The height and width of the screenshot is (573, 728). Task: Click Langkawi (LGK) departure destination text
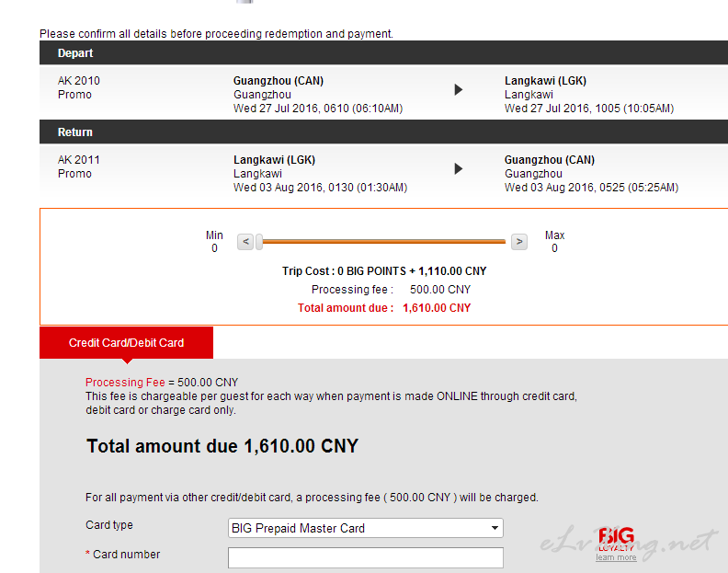545,81
